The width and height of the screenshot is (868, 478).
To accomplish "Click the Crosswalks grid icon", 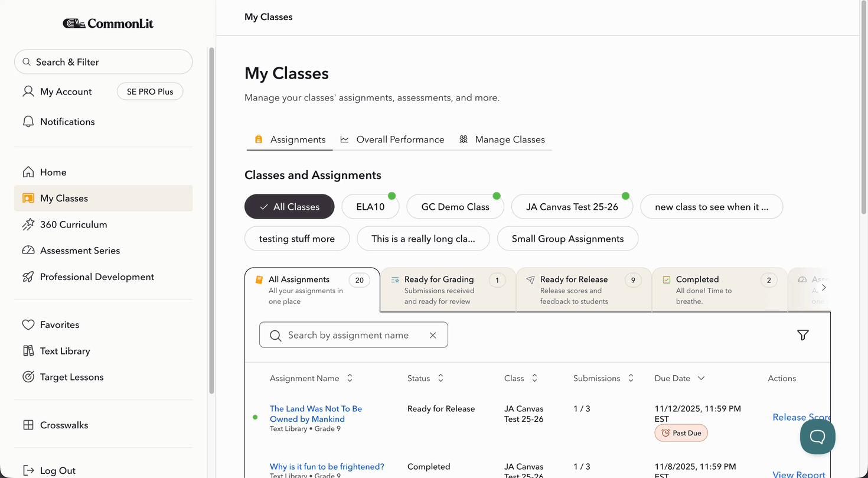I will point(28,425).
